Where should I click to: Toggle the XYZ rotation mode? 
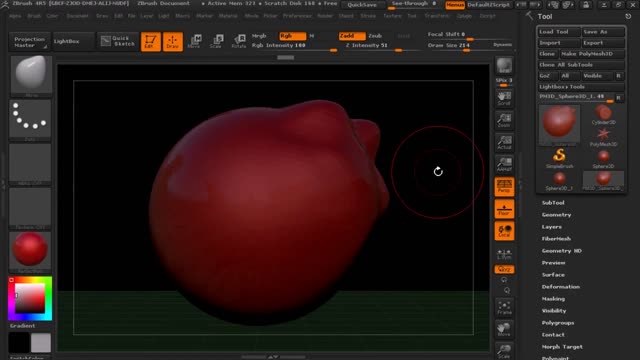pyautogui.click(x=504, y=269)
